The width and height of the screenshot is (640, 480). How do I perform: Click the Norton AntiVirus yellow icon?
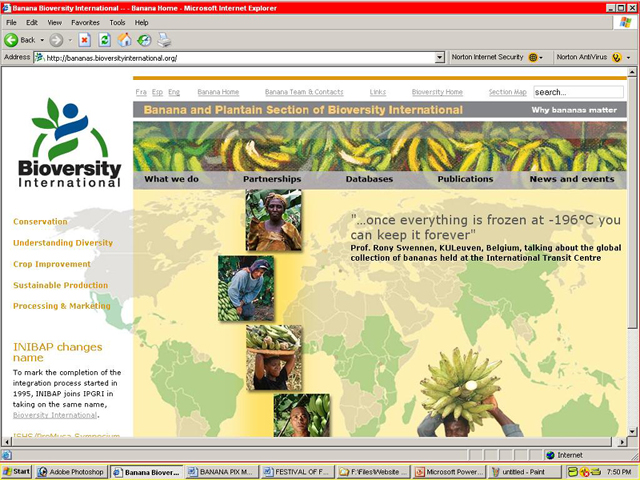[616, 58]
